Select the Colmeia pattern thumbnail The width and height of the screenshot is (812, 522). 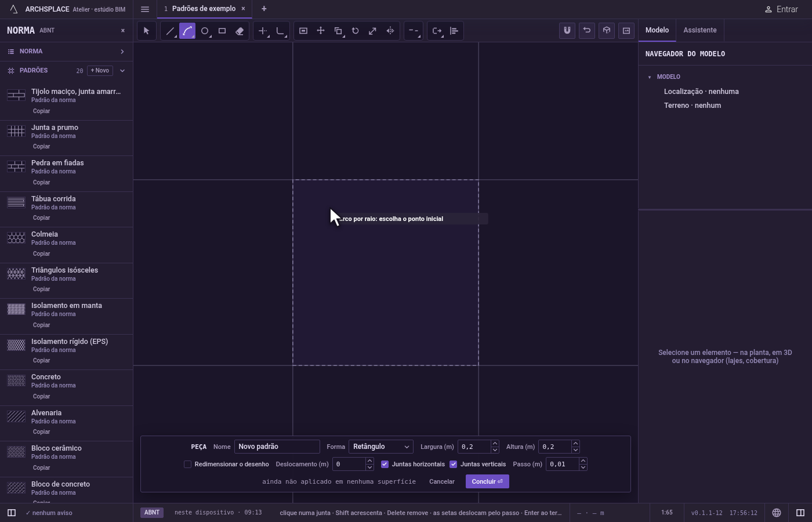click(x=16, y=238)
